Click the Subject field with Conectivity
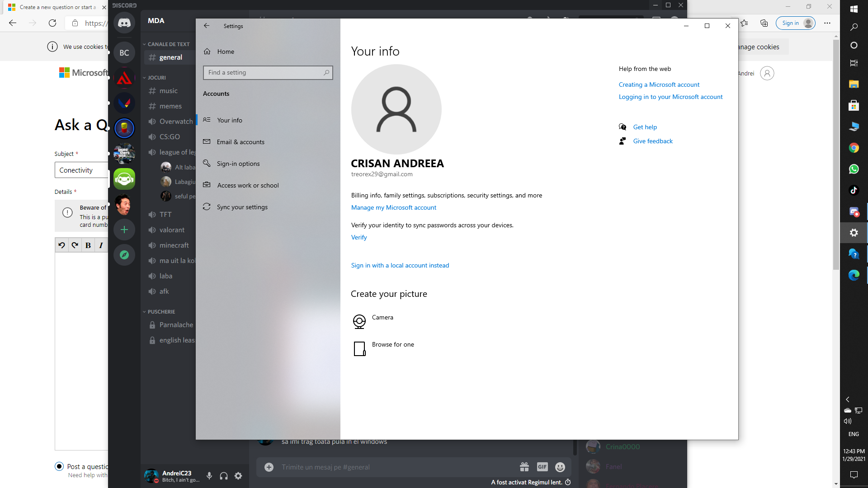The width and height of the screenshot is (868, 488). pos(82,170)
